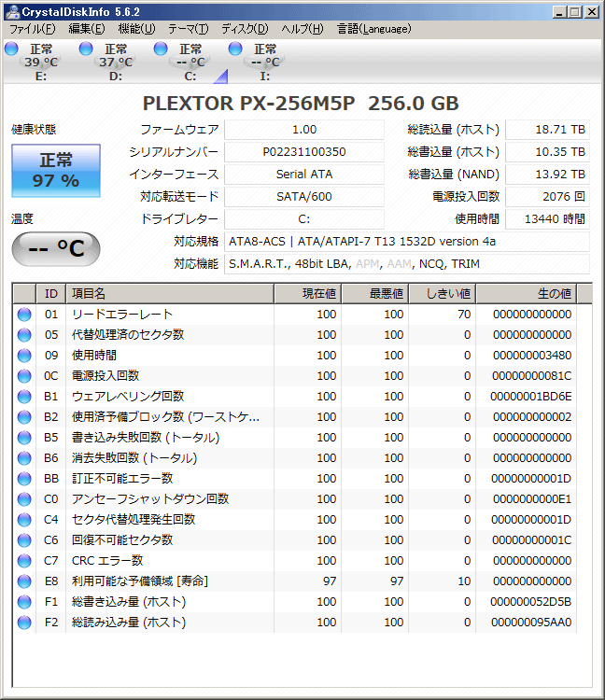Click raw value 00000001BD6E
The image size is (605, 700).
pos(531,397)
